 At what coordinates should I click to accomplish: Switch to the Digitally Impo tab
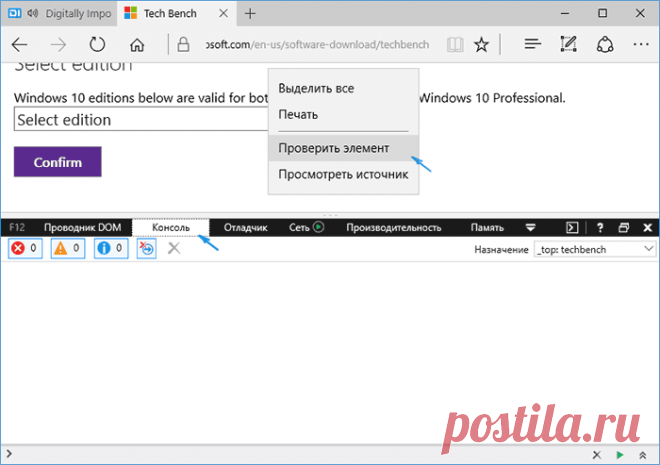(x=59, y=13)
